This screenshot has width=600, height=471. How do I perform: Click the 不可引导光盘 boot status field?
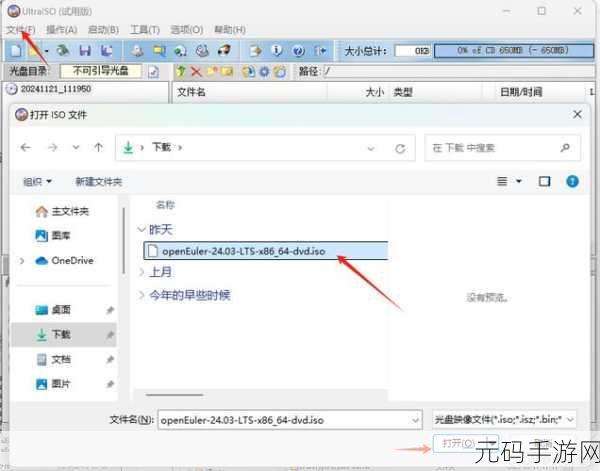101,71
